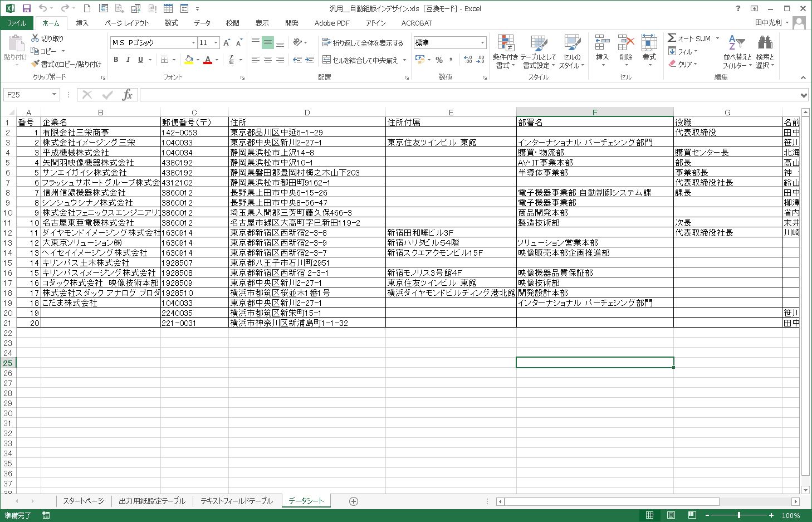This screenshot has height=522, width=812.
Task: Increase font size
Action: 227,42
